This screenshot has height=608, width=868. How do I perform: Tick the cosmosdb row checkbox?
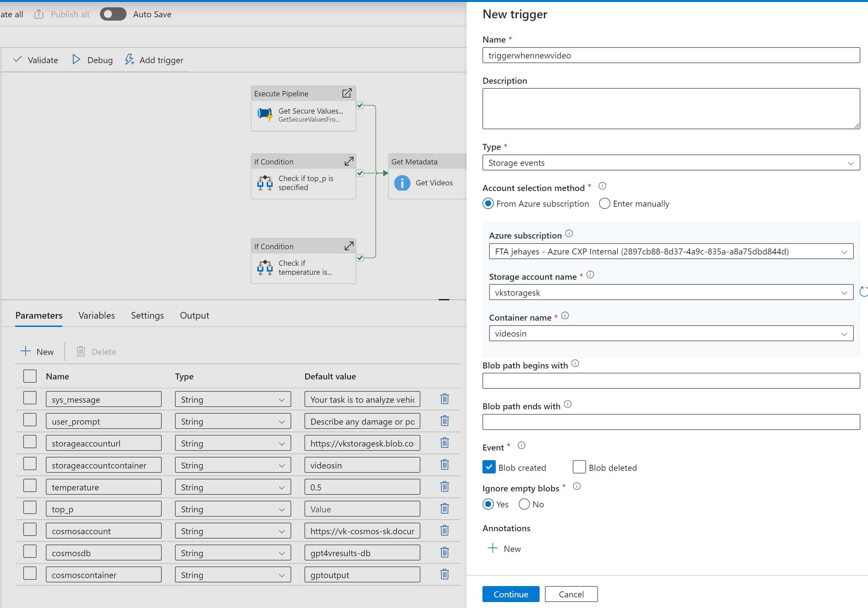[x=30, y=552]
